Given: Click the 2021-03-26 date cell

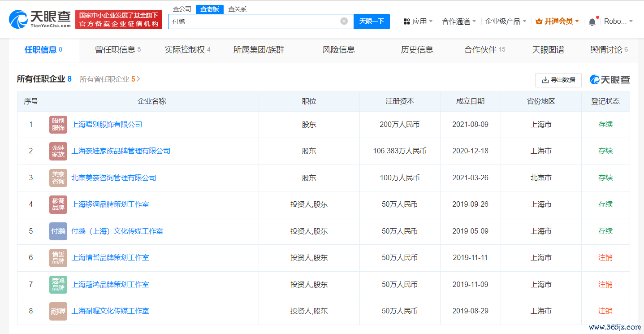Looking at the screenshot, I should click(x=471, y=178).
